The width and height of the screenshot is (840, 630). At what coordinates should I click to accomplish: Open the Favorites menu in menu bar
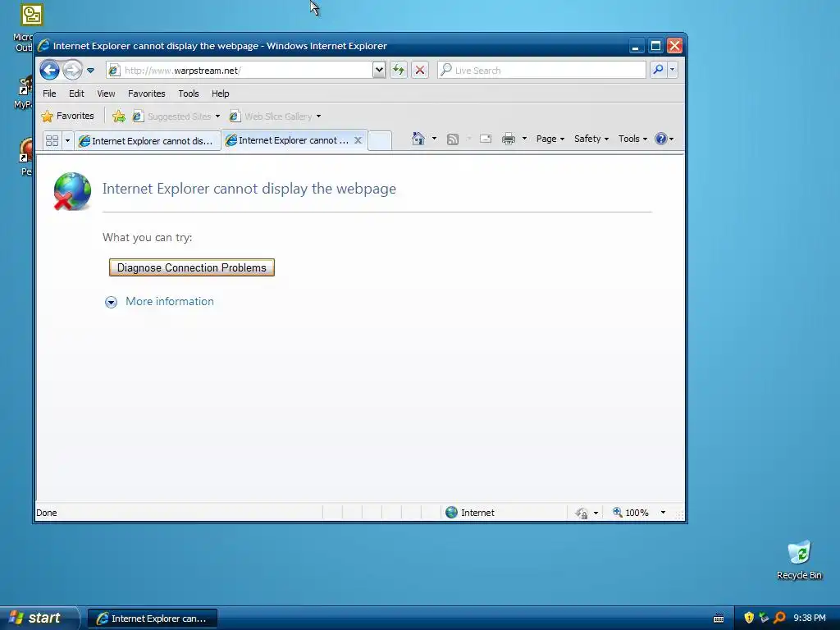pos(146,94)
